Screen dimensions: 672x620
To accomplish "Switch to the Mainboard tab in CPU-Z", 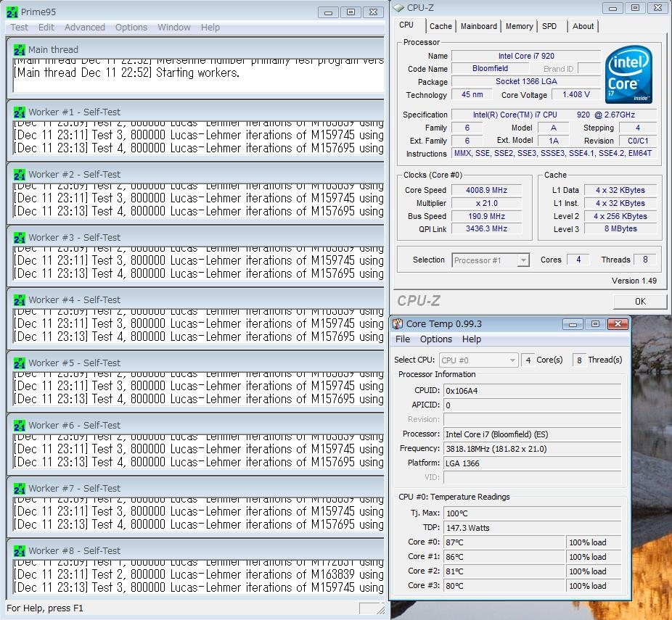I will (x=479, y=26).
